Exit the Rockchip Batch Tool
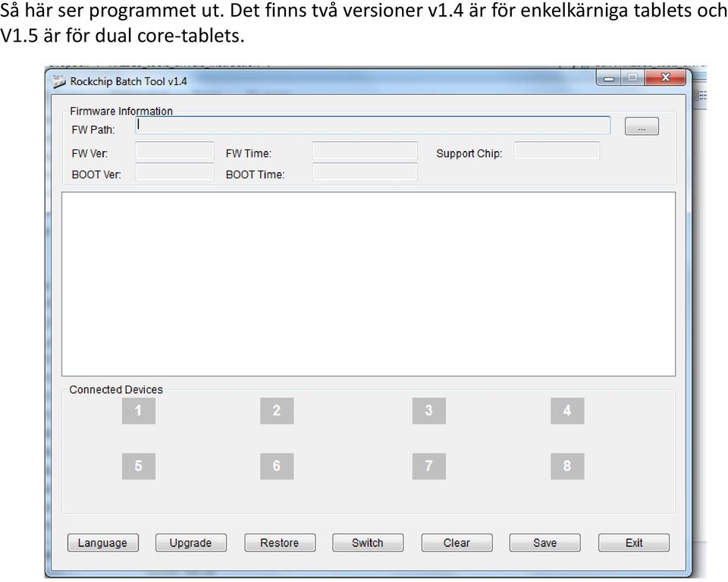This screenshot has height=582, width=728. click(x=634, y=543)
